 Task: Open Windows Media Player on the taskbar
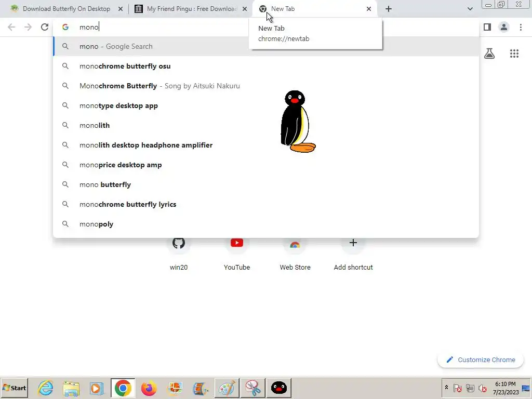(97, 388)
